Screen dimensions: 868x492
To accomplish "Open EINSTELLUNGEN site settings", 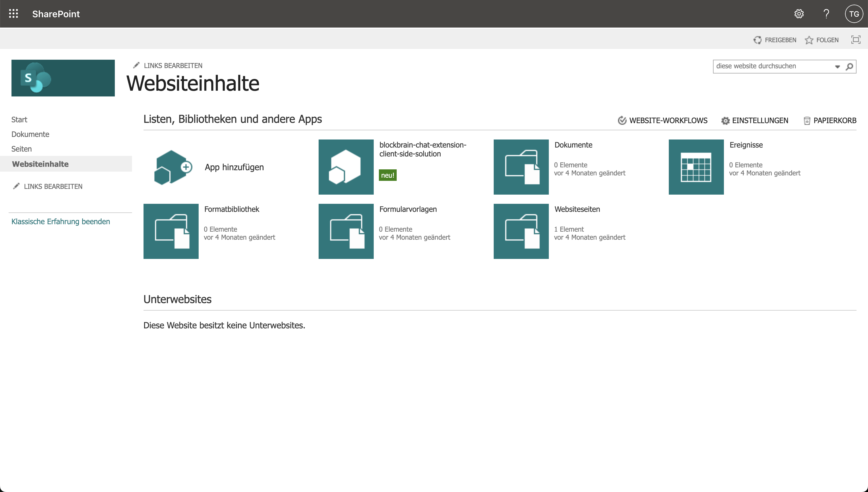I will click(x=754, y=121).
